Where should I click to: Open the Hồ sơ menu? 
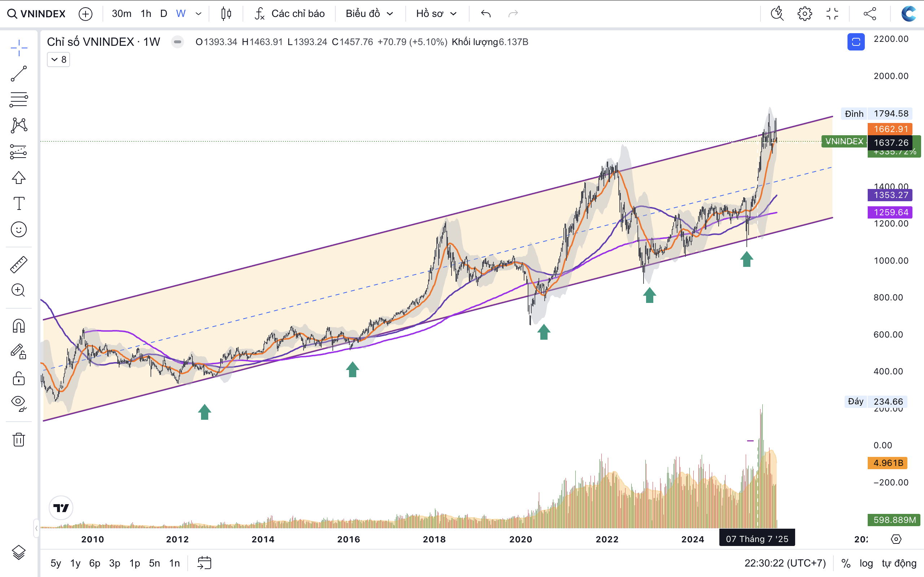(x=436, y=14)
